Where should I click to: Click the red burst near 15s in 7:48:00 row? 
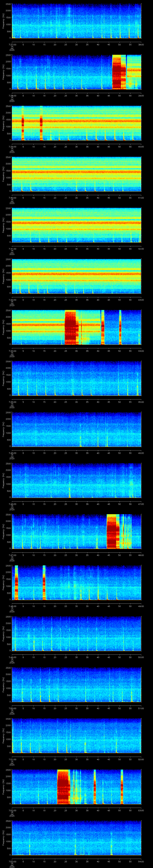click(44, 582)
